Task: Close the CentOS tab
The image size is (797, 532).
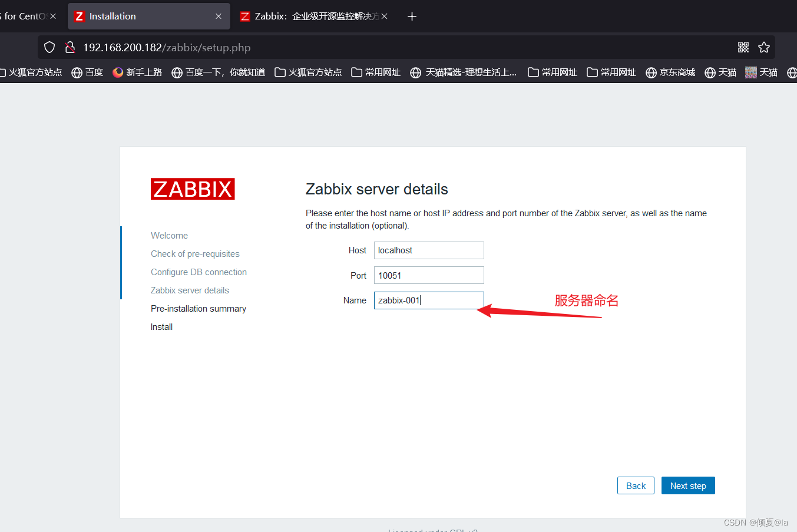Action: pyautogui.click(x=53, y=16)
